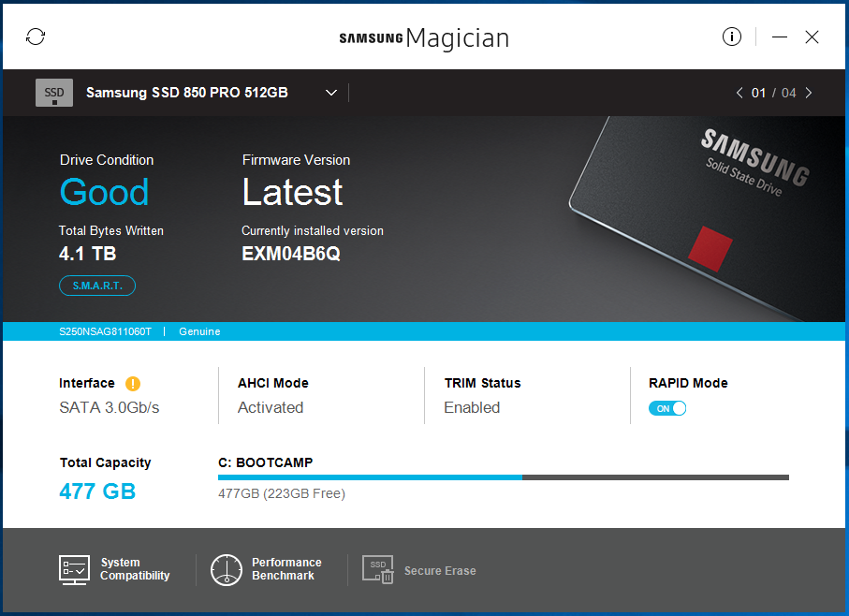Select Samsung SSD 850 PRO 512GB drive name

coord(187,93)
